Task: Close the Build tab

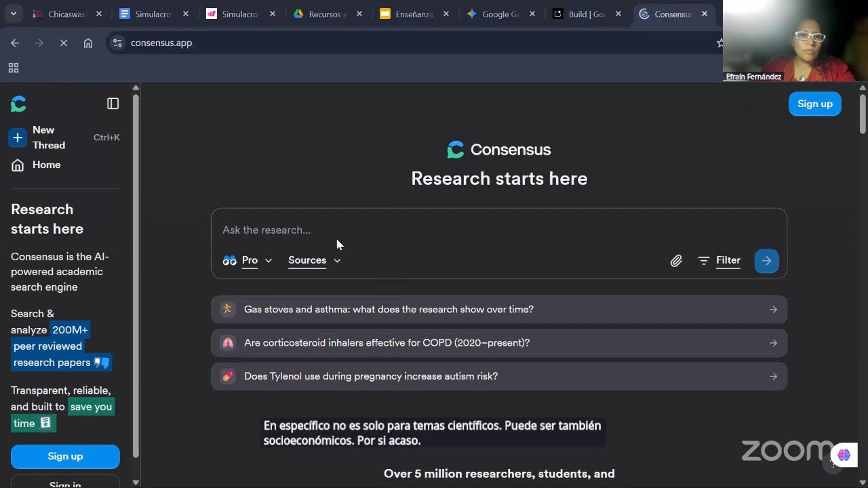Action: click(x=618, y=14)
